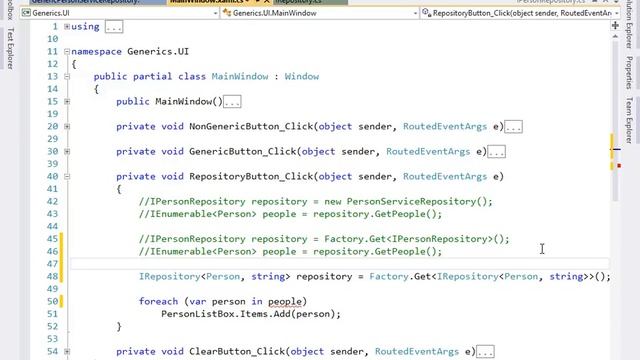Click the ellipsis box on ClearButton_Click line
Screen dimensions: 640x360
pos(485,351)
